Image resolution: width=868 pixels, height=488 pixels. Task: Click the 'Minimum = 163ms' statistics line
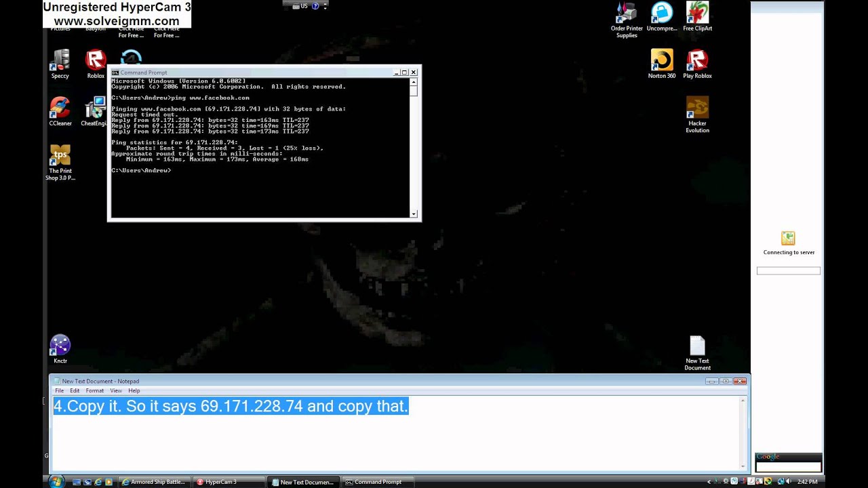[x=217, y=159]
